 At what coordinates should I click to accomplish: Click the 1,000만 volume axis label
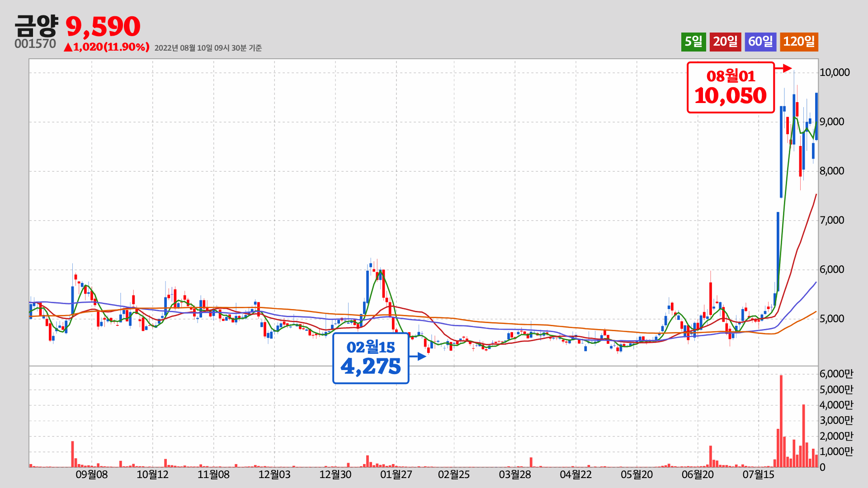pos(836,451)
